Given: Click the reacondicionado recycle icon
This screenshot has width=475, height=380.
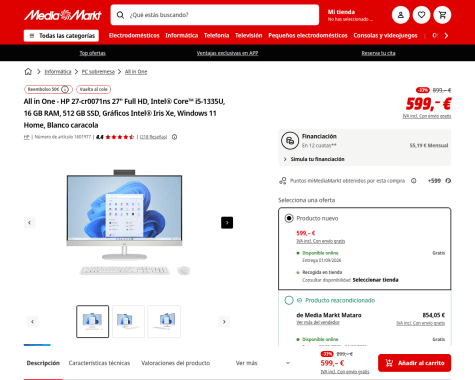Looking at the screenshot, I should (299, 300).
